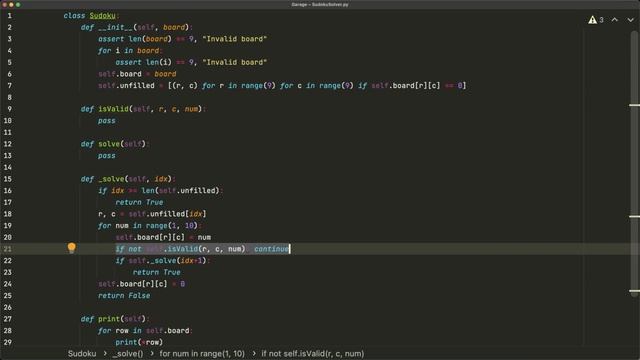640x360 pixels.
Task: Click 'self.unfilled' on line 7
Action: point(127,86)
